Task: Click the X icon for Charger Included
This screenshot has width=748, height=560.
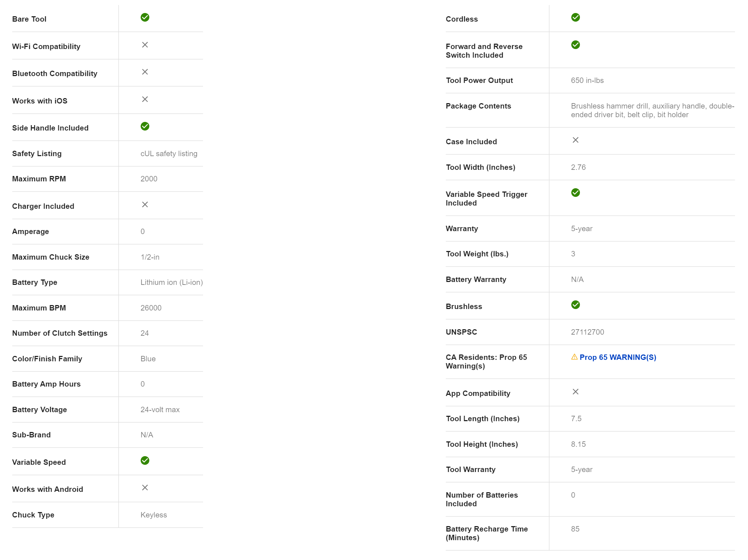Action: (x=145, y=204)
